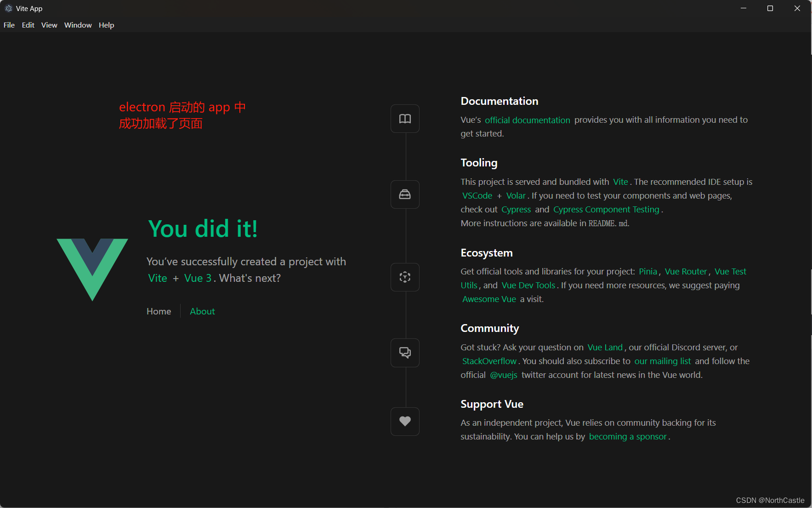Open the StackOverflow link
This screenshot has width=812, height=508.
tap(489, 361)
